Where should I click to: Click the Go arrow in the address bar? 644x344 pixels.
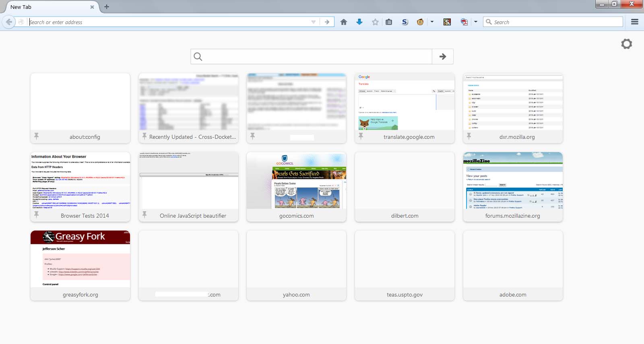[x=327, y=22]
